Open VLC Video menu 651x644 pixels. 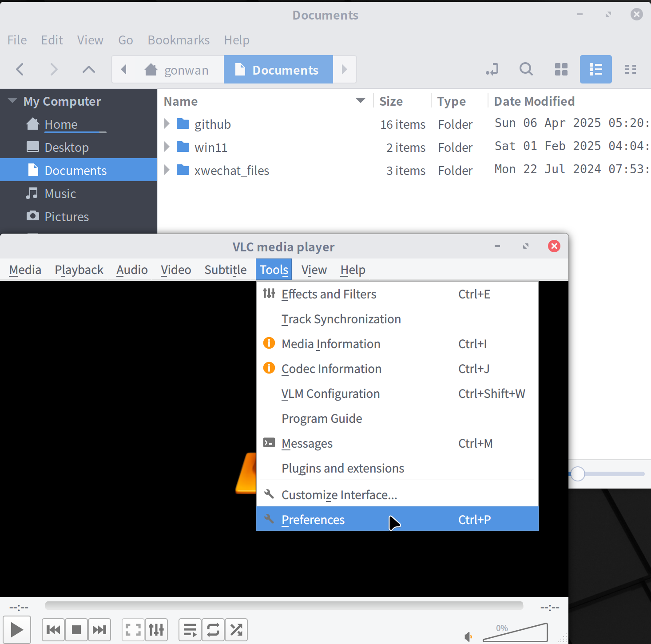(x=176, y=270)
